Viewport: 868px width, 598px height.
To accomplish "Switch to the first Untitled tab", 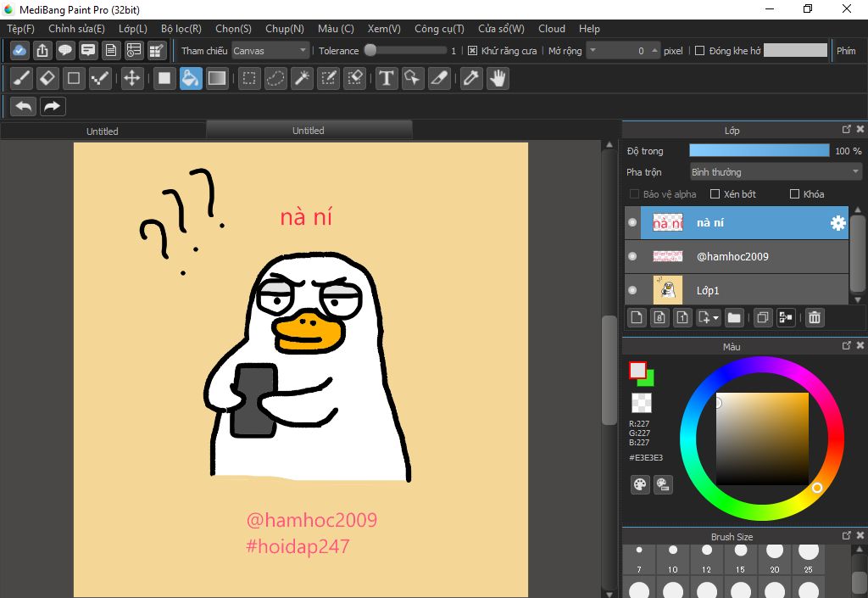I will tap(103, 131).
